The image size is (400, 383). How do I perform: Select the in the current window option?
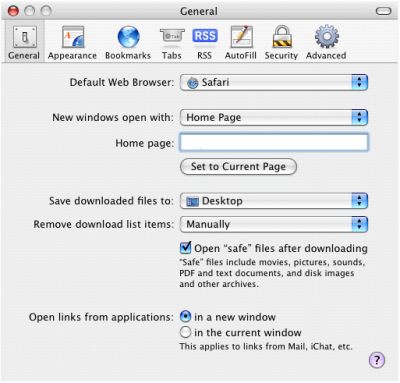click(185, 332)
